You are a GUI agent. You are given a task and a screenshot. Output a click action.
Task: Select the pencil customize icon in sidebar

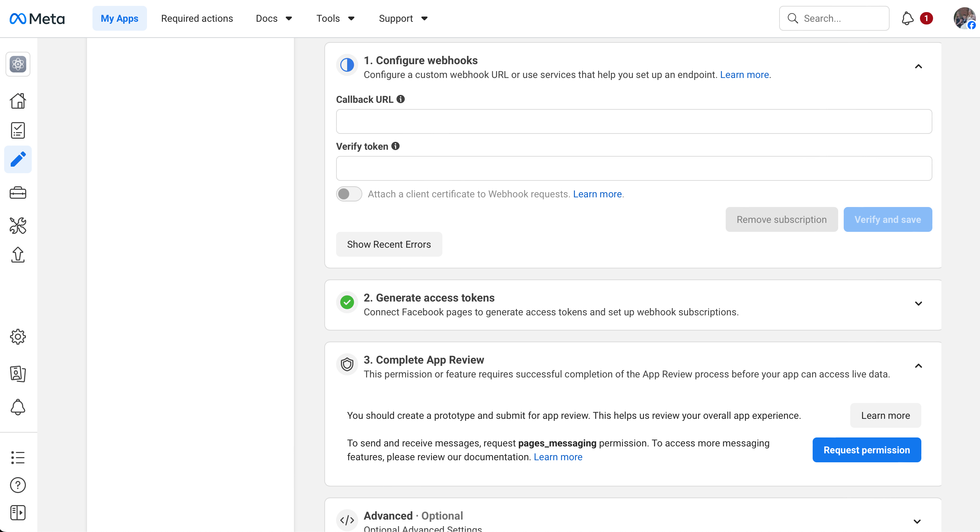[18, 159]
